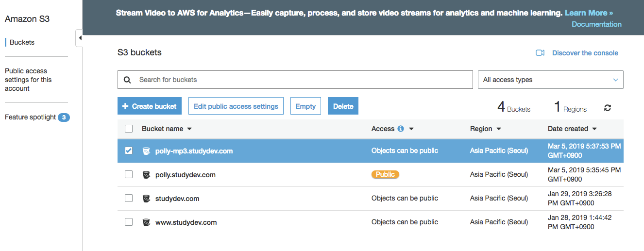Click the 1 Regions count
Screen dimensions: 644x251
[570, 107]
